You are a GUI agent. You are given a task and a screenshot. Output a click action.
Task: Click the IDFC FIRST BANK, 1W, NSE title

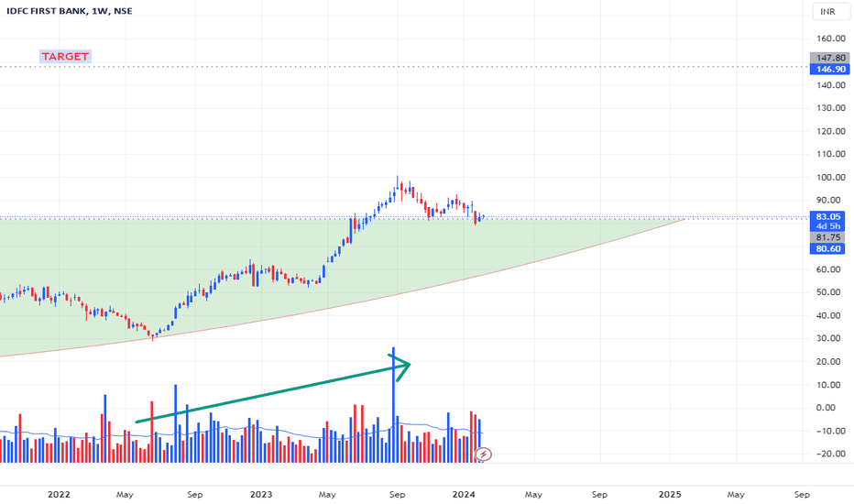[x=69, y=11]
